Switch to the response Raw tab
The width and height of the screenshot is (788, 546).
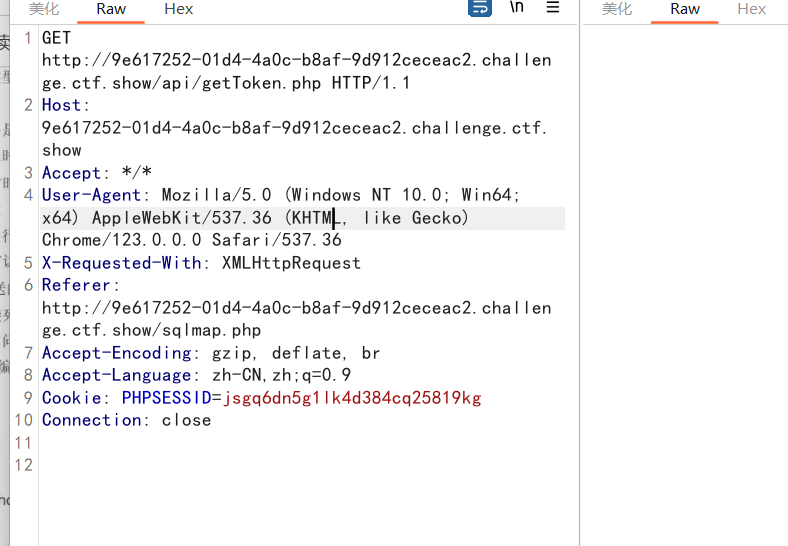pyautogui.click(x=685, y=9)
